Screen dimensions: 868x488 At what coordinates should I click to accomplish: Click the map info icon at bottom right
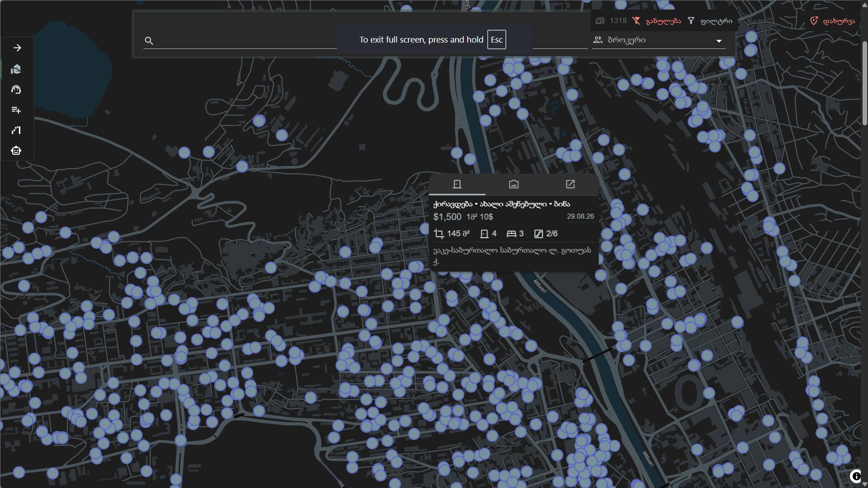[x=856, y=476]
